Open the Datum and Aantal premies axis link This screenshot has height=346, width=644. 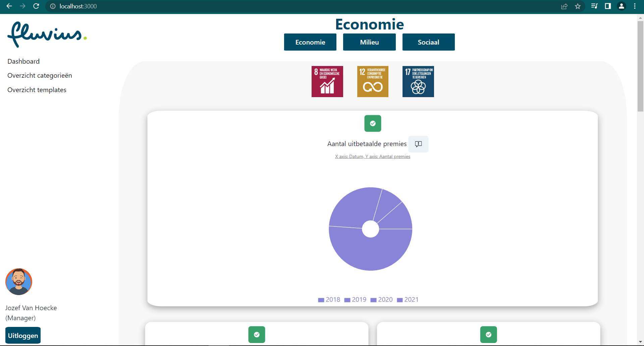(372, 156)
